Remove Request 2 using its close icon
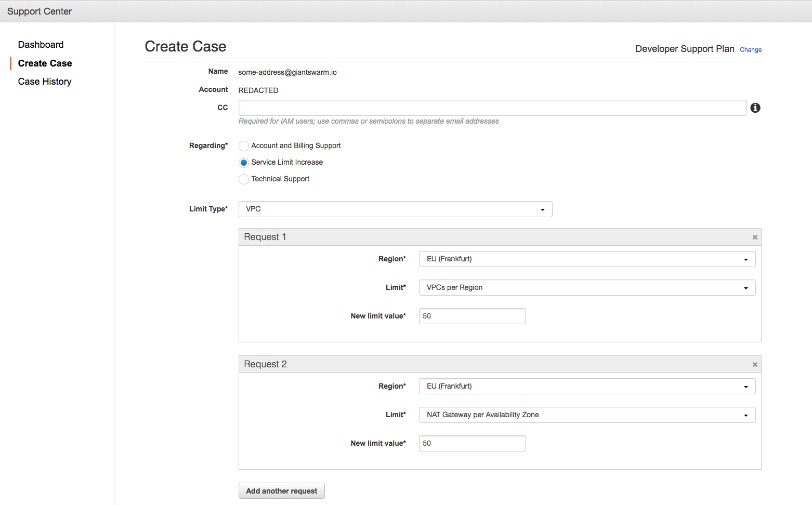The image size is (812, 505). click(754, 364)
